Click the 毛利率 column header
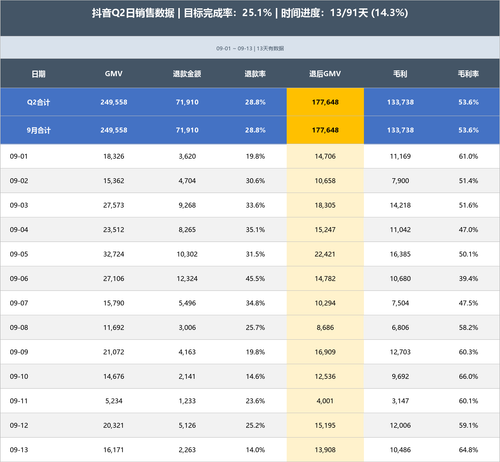This screenshot has width=500, height=462. point(468,74)
